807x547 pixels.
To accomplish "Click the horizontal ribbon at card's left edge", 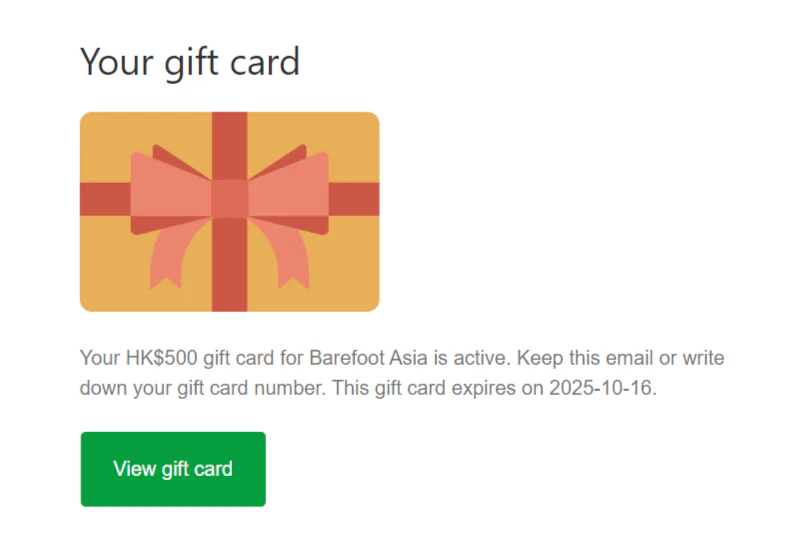I will 105,199.
